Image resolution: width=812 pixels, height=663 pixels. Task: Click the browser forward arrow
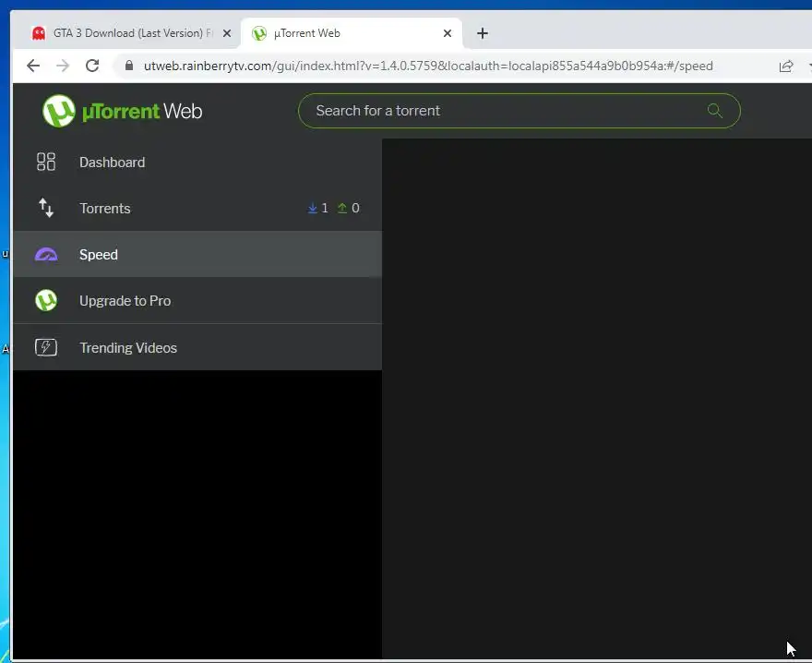point(63,66)
